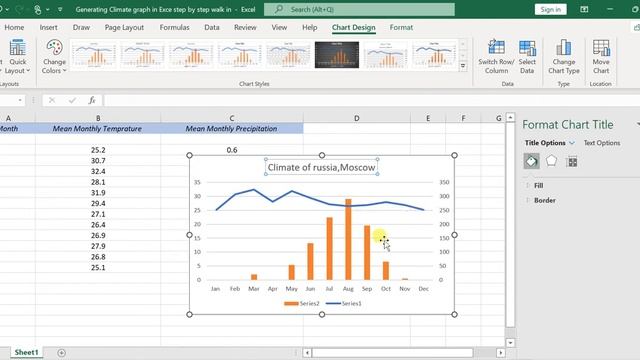Switch to Text Options
The width and height of the screenshot is (640, 360).
click(x=602, y=143)
